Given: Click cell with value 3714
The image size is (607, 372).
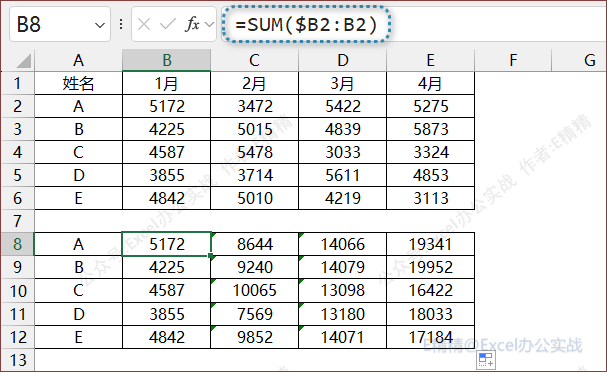Looking at the screenshot, I should tap(254, 175).
